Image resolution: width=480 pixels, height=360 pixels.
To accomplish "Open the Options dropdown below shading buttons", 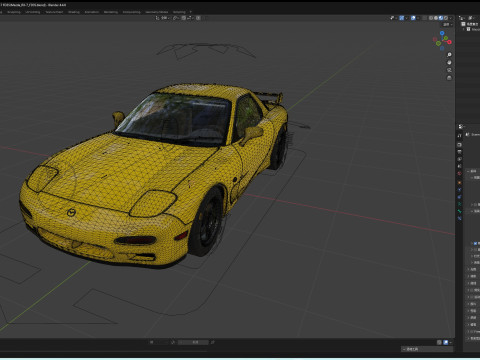I will coord(448,25).
